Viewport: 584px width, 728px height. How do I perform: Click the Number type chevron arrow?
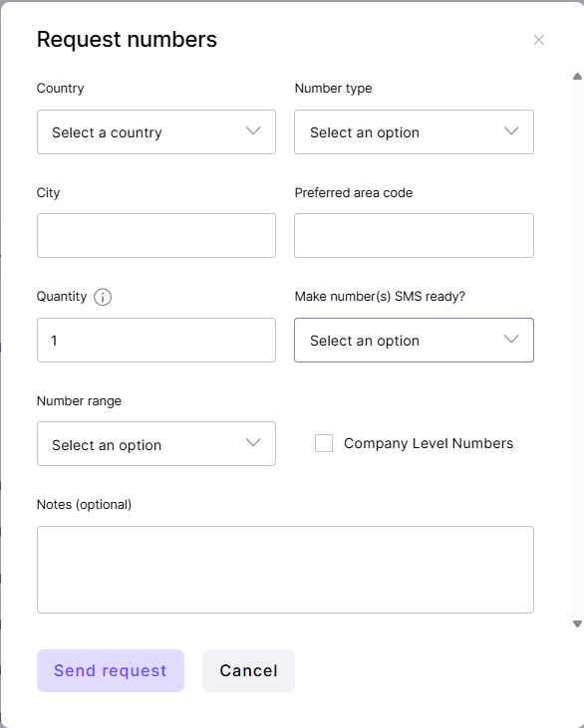pos(511,130)
